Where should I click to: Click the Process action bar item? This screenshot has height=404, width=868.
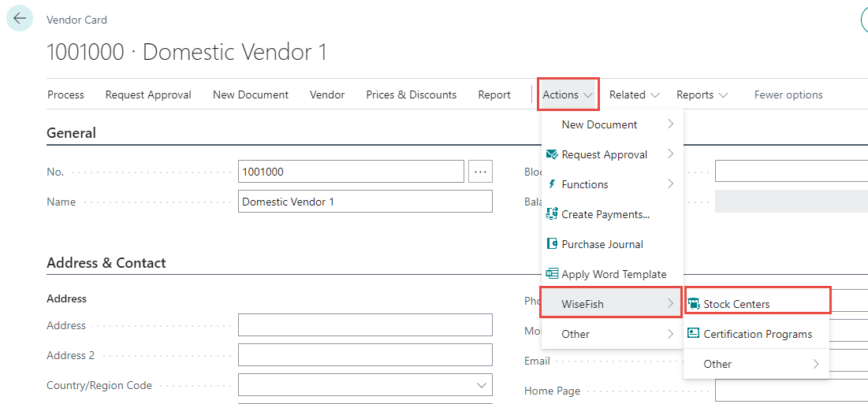(x=65, y=95)
